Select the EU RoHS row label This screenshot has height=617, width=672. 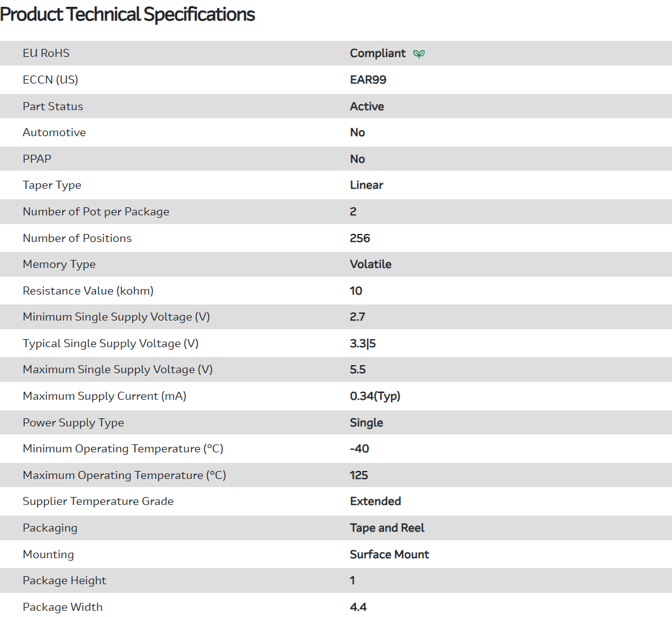tap(46, 53)
